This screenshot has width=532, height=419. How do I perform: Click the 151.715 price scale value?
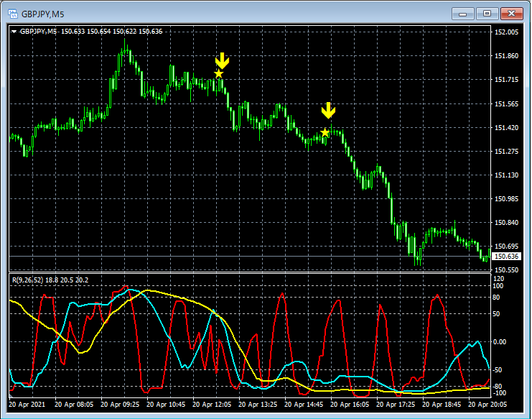pyautogui.click(x=507, y=80)
